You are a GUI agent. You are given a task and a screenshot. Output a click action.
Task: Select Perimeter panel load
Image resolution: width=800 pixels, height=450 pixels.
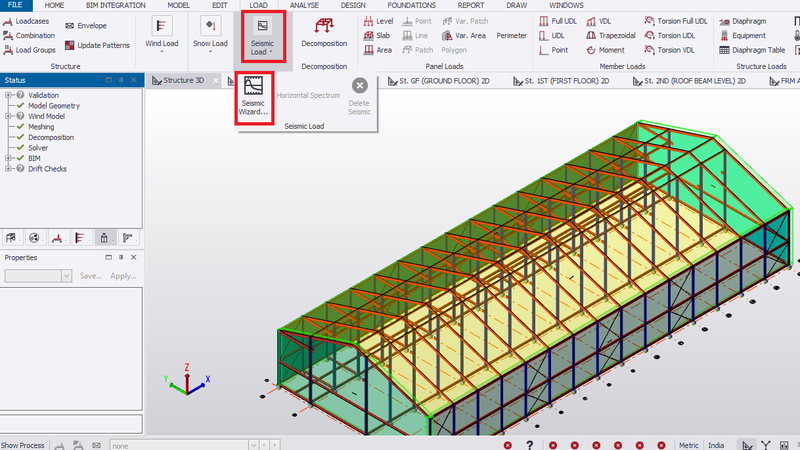pos(511,36)
